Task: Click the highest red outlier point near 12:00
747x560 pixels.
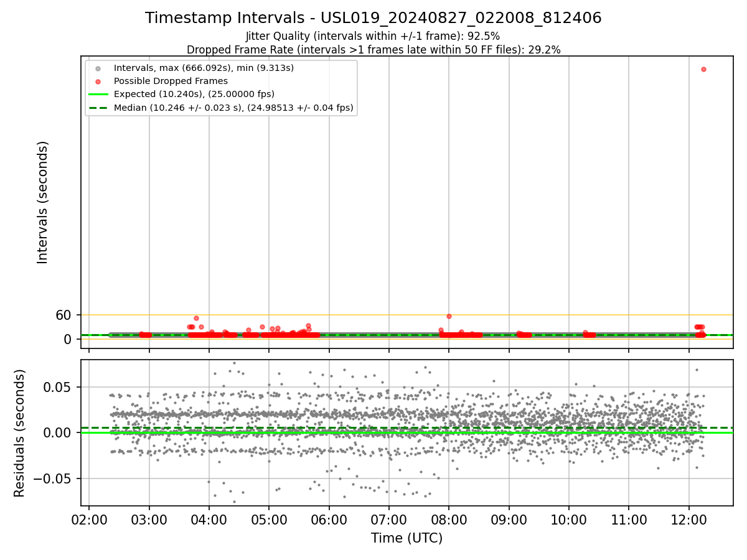Action: (x=703, y=69)
